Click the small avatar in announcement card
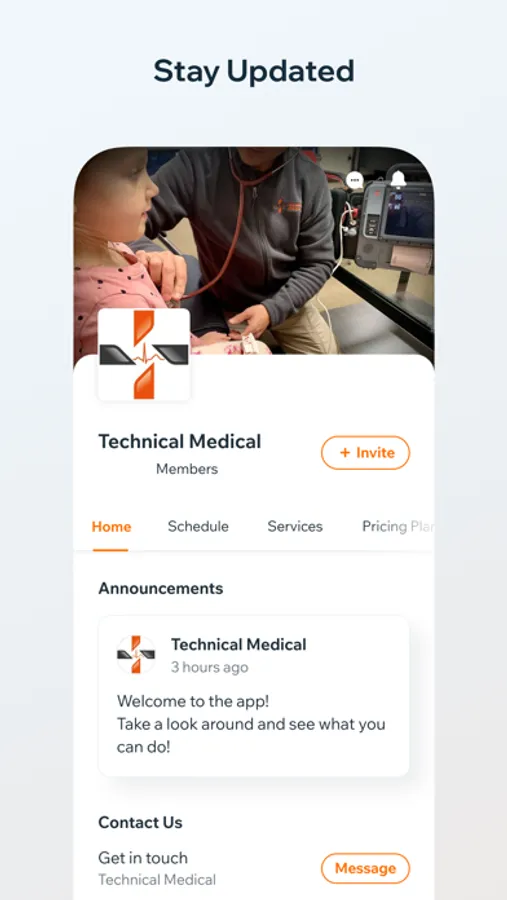Screen dimensions: 507x900 tap(136, 654)
